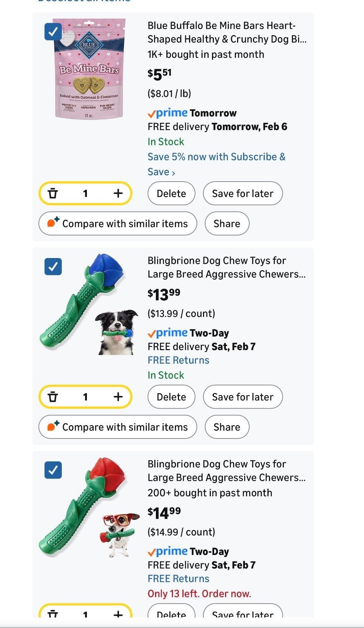
Task: Increase Blue Buffalo Be Mine Bars quantity
Action: pyautogui.click(x=118, y=193)
